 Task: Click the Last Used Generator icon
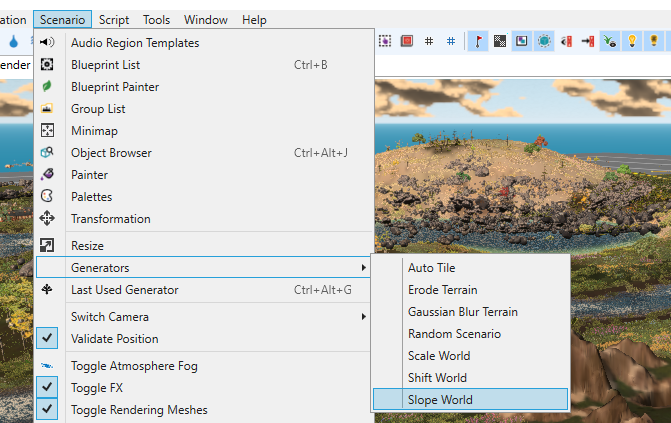click(x=47, y=289)
